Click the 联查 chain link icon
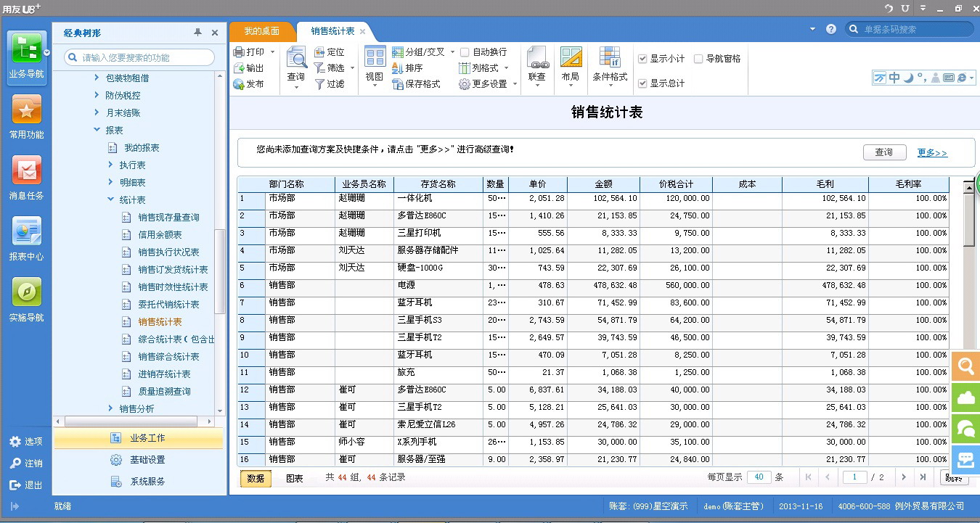The image size is (980, 523). point(537,58)
